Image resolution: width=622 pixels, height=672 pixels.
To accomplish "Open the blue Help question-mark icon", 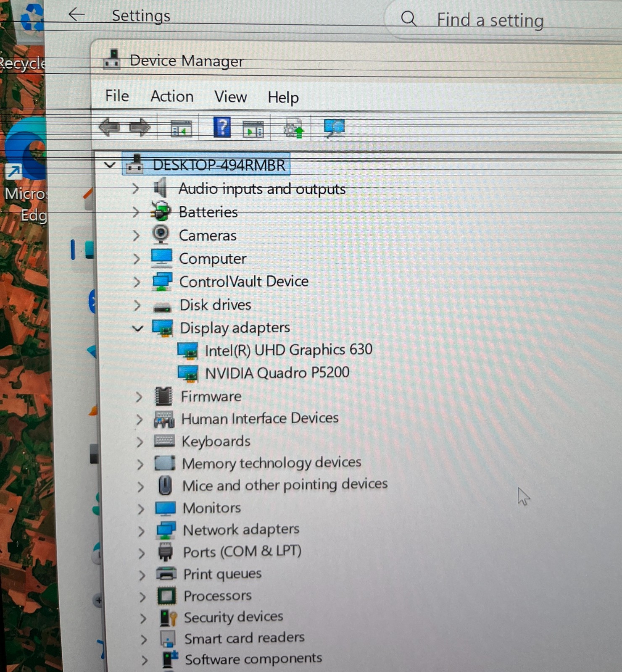I will click(222, 127).
